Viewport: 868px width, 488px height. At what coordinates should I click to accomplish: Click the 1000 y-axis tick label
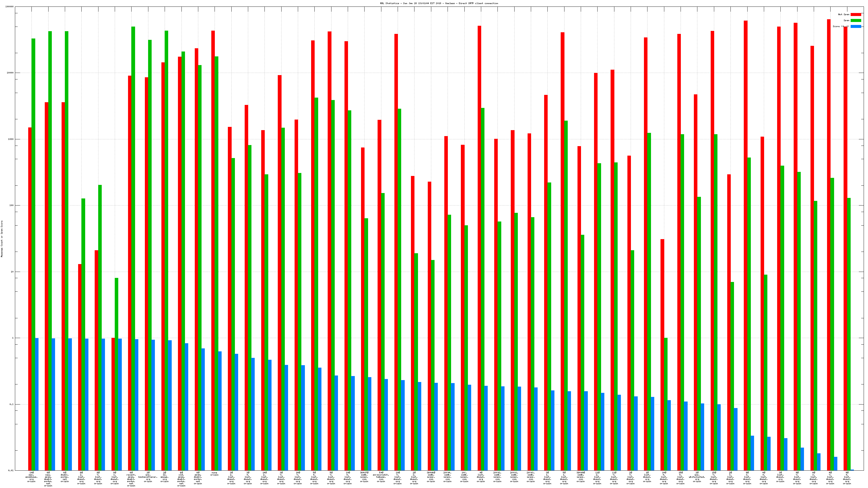click(11, 139)
